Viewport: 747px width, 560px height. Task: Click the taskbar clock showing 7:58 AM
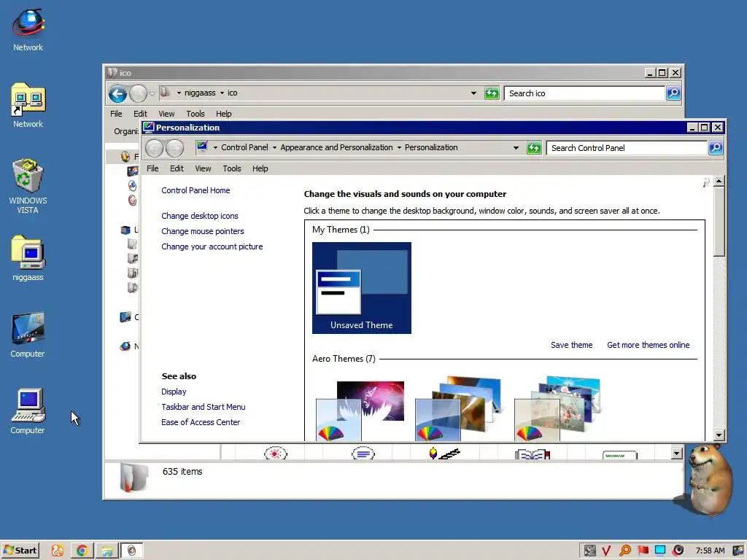pos(710,551)
